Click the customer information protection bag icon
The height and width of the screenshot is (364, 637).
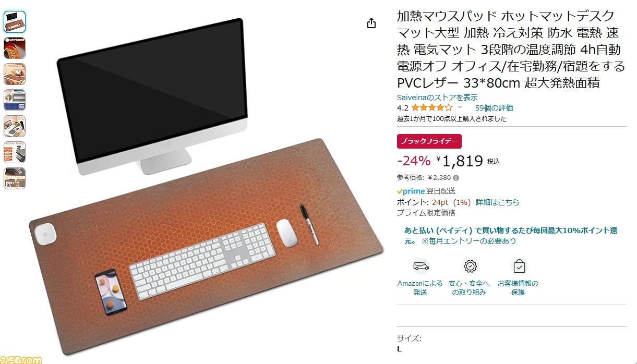pyautogui.click(x=519, y=266)
